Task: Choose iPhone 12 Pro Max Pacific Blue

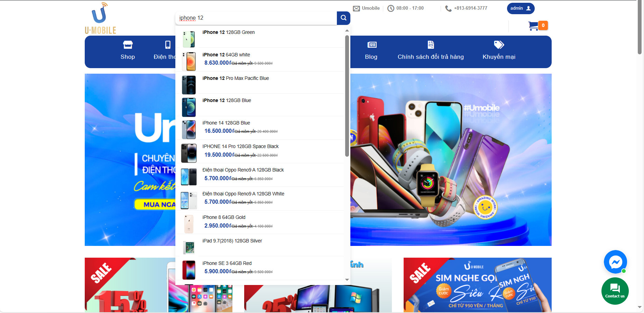Action: 236,79
